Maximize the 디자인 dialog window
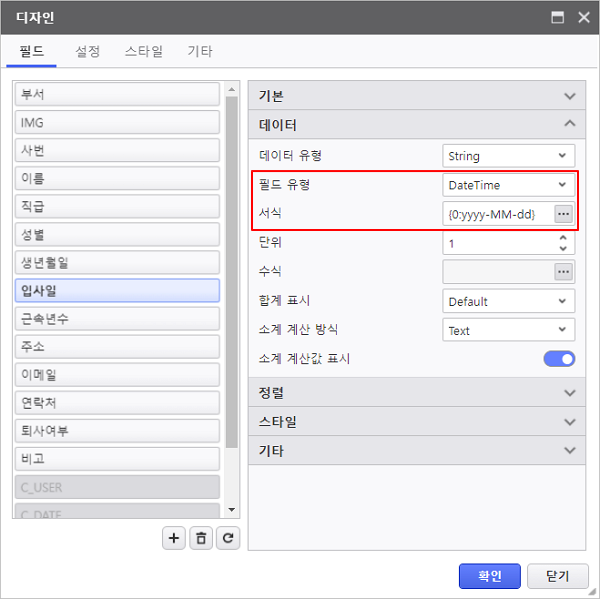 click(558, 18)
